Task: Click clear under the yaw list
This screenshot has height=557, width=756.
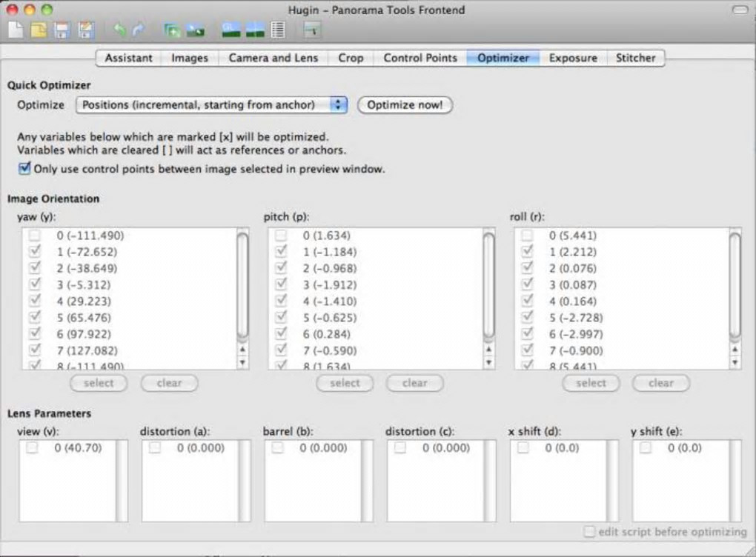Action: click(x=169, y=383)
